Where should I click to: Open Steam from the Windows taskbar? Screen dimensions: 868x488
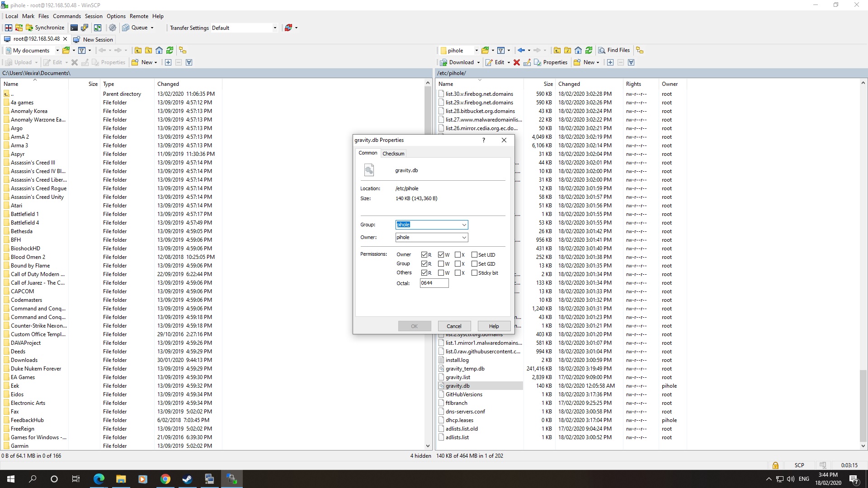click(187, 479)
